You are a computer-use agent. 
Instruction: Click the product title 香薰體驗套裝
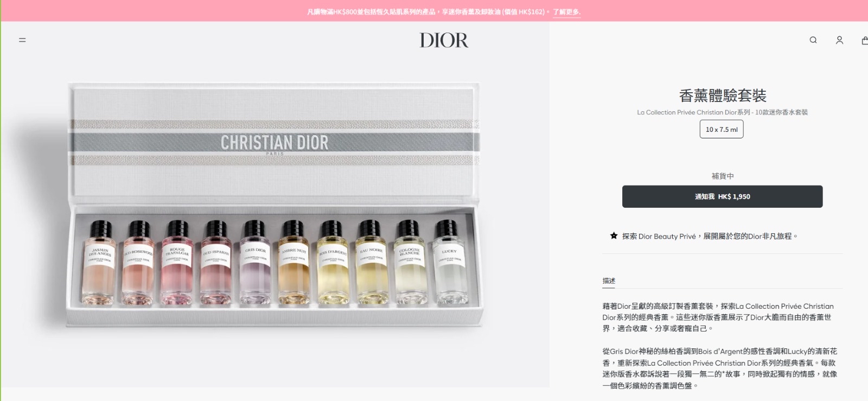click(723, 96)
